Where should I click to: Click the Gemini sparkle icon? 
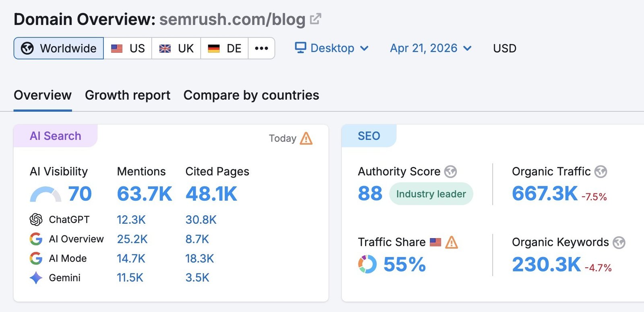pos(36,278)
